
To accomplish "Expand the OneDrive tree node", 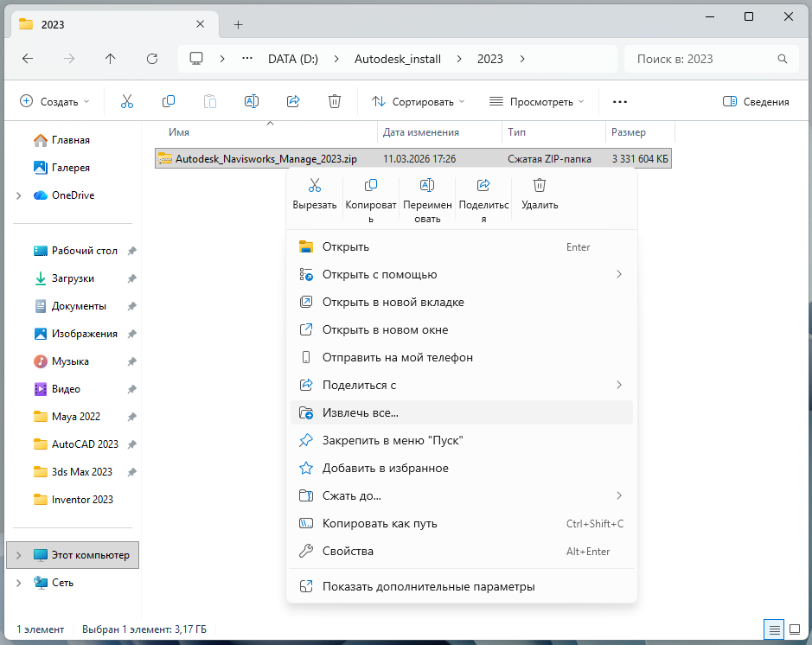I will click(19, 195).
